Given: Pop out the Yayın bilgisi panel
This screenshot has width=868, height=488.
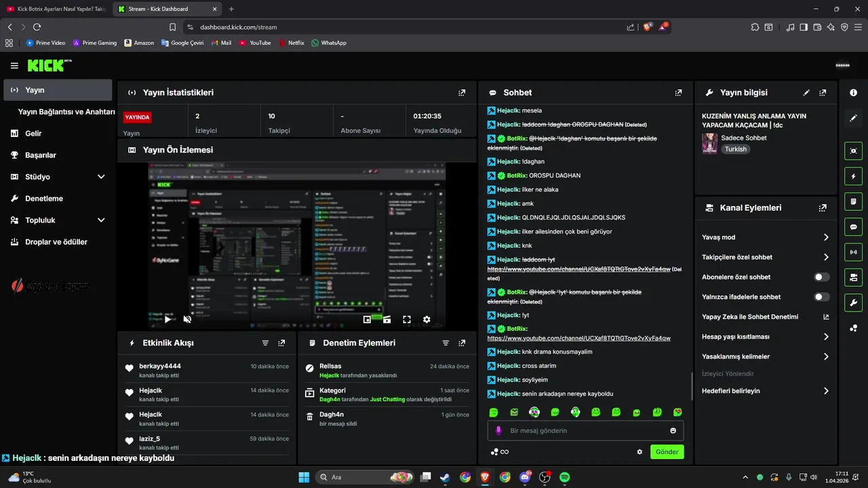Looking at the screenshot, I should 823,93.
